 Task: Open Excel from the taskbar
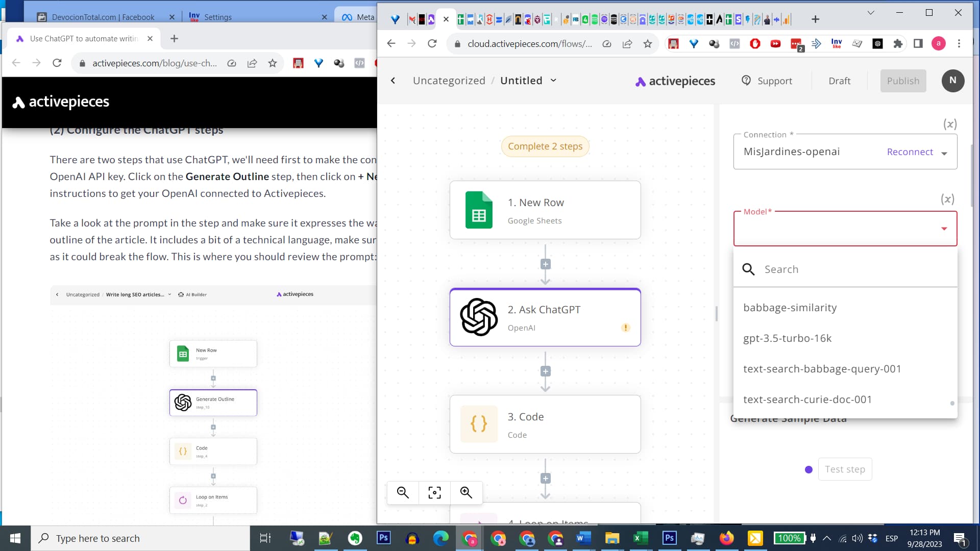point(641,538)
